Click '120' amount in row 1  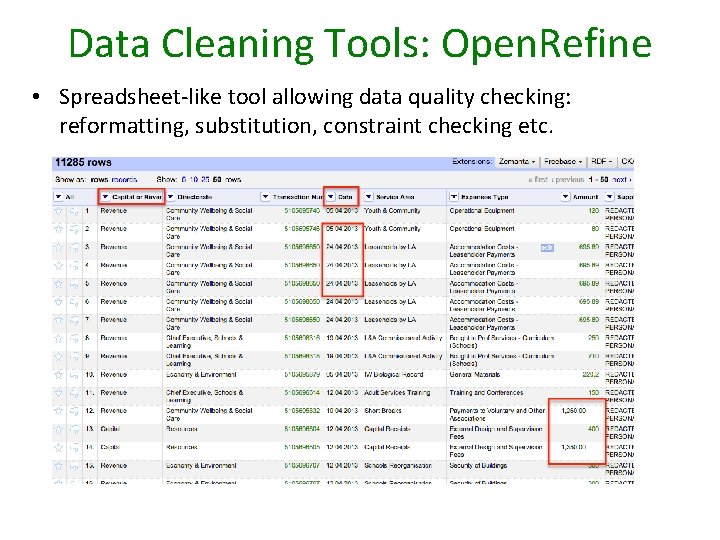594,211
